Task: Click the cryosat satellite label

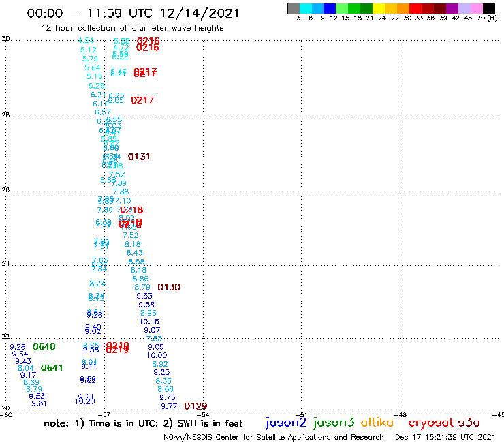Action: pyautogui.click(x=431, y=423)
